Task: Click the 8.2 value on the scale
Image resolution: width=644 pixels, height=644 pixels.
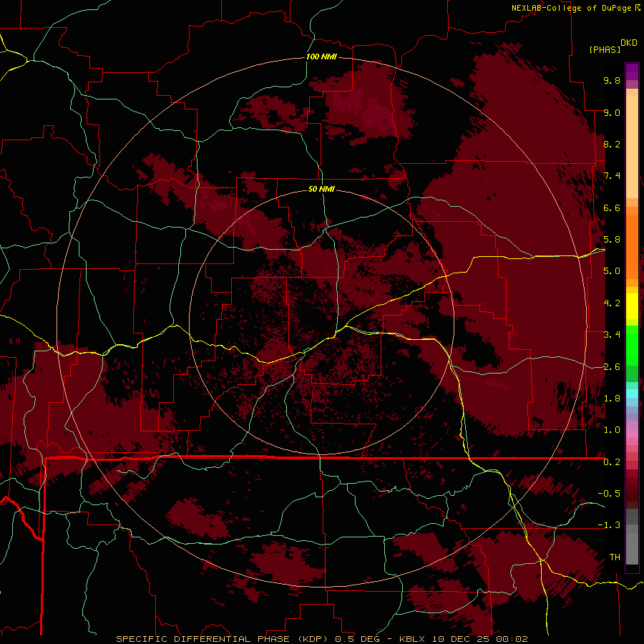Action: (612, 144)
